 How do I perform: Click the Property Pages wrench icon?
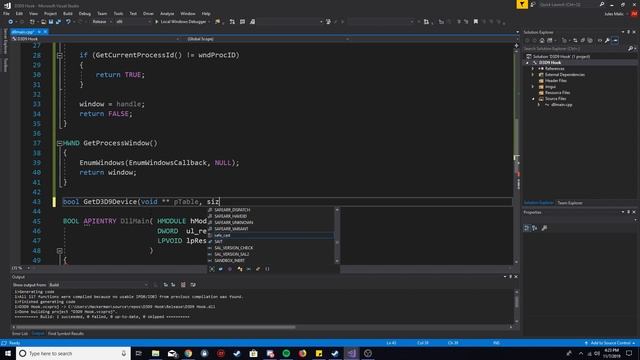click(x=544, y=228)
